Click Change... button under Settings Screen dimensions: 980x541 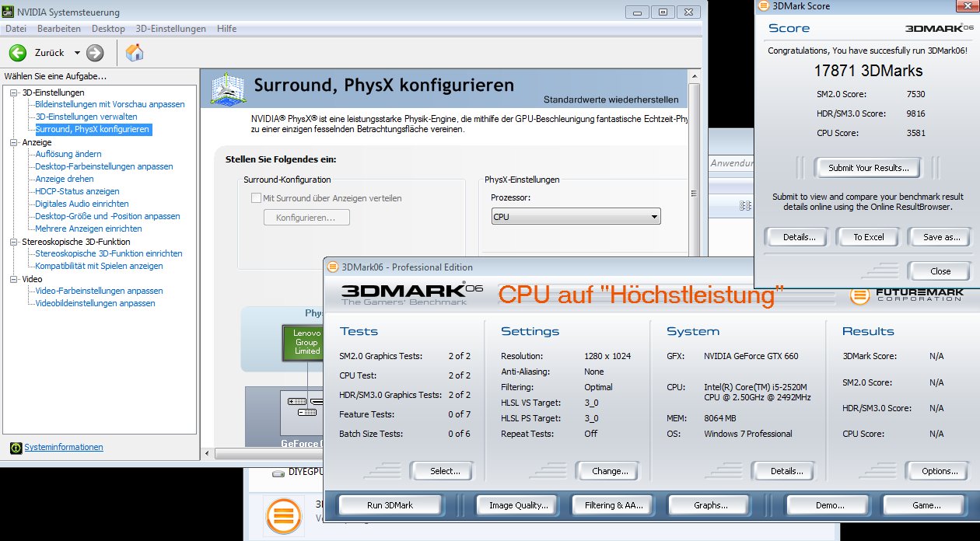(x=610, y=471)
